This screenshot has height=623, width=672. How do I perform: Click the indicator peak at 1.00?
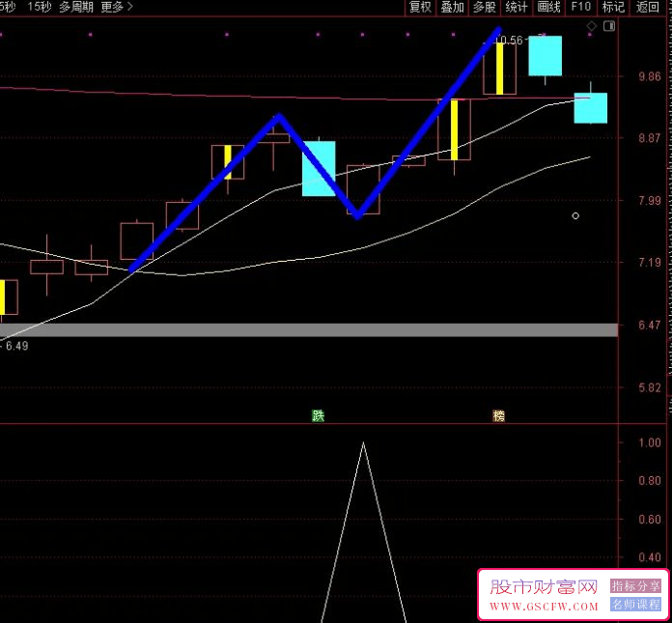coord(363,443)
